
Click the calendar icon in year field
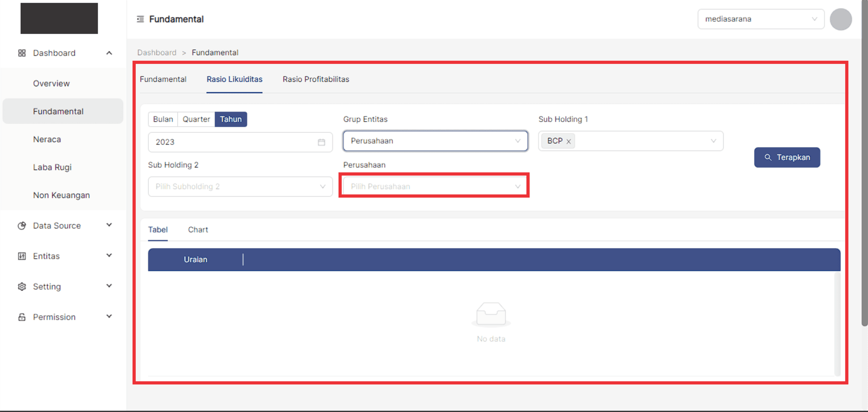coord(321,142)
